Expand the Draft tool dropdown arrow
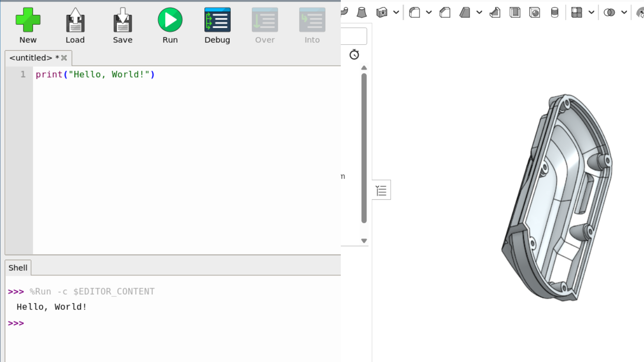Image resolution: width=644 pixels, height=362 pixels. click(x=479, y=13)
